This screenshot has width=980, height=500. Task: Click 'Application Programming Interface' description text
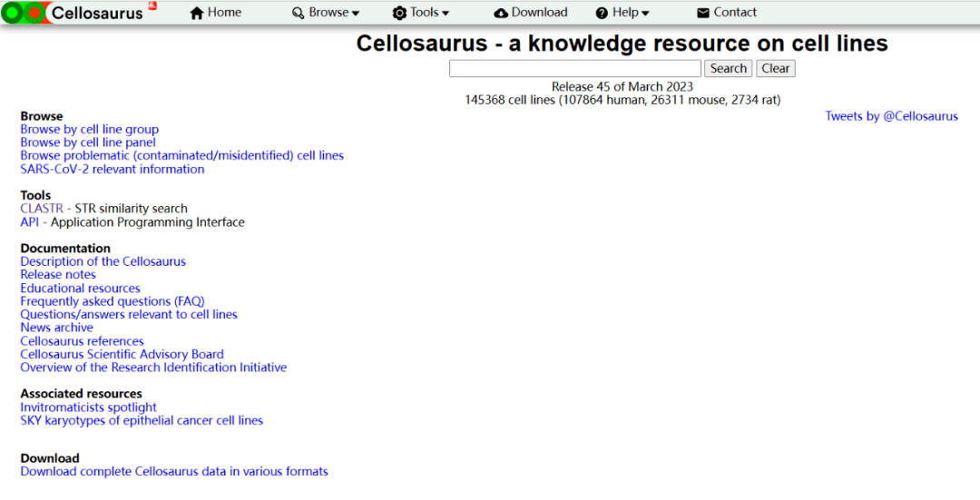coord(148,222)
